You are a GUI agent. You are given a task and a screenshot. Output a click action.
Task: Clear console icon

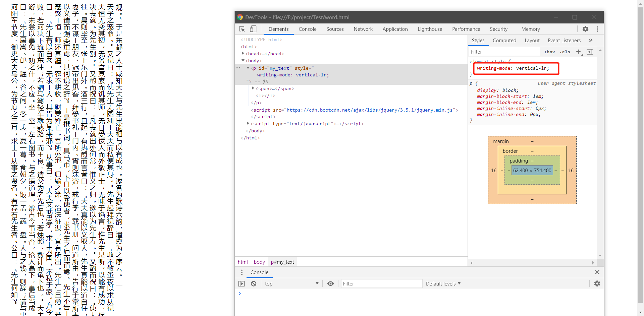tap(254, 284)
